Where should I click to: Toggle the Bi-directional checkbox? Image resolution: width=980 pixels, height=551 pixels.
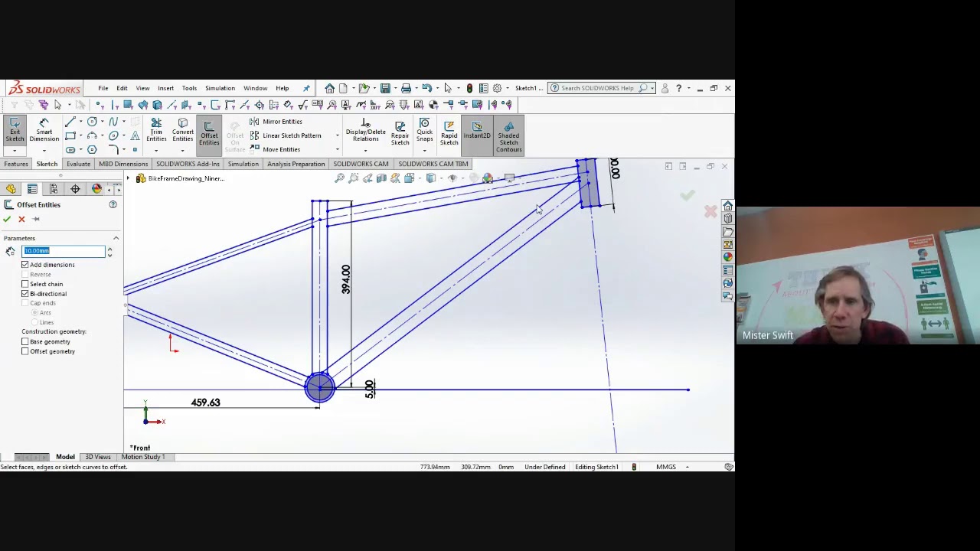click(x=25, y=294)
